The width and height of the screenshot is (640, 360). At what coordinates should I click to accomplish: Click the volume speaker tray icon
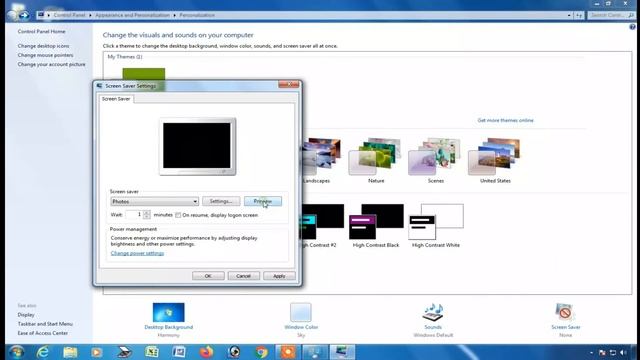(x=623, y=352)
